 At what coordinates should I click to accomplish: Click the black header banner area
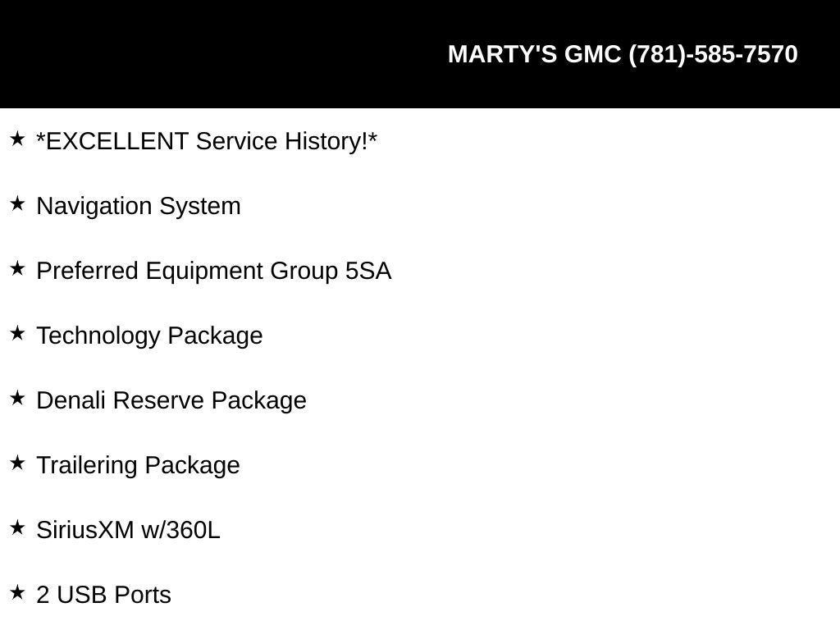coord(420,54)
